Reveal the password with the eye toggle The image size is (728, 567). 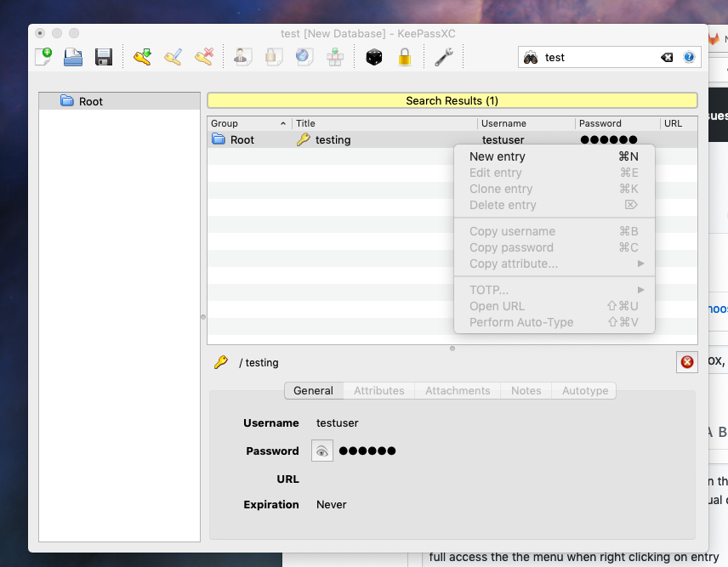321,451
